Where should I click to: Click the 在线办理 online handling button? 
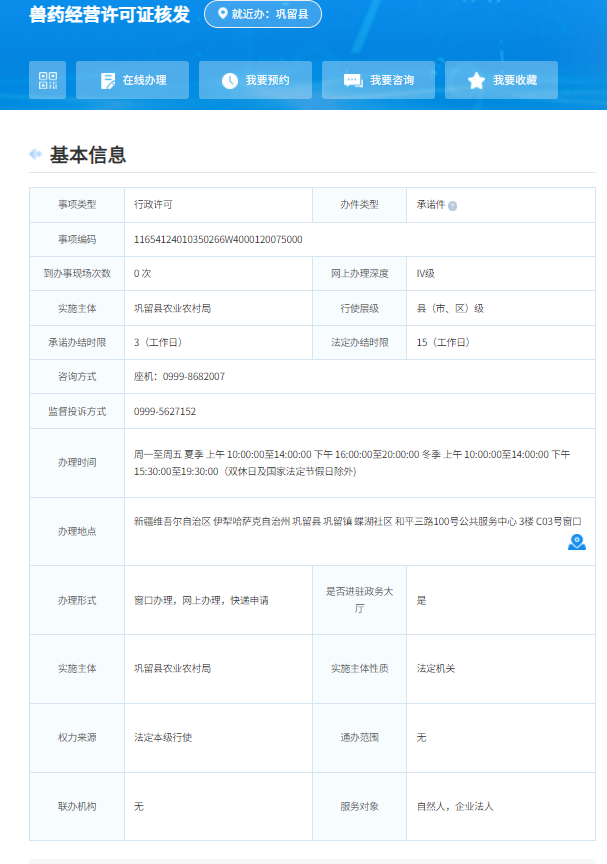132,80
